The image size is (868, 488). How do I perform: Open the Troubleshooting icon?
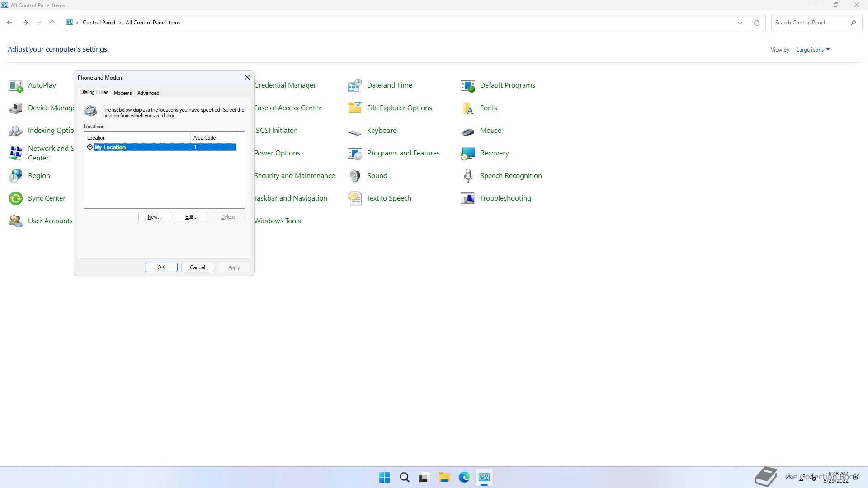tap(468, 198)
